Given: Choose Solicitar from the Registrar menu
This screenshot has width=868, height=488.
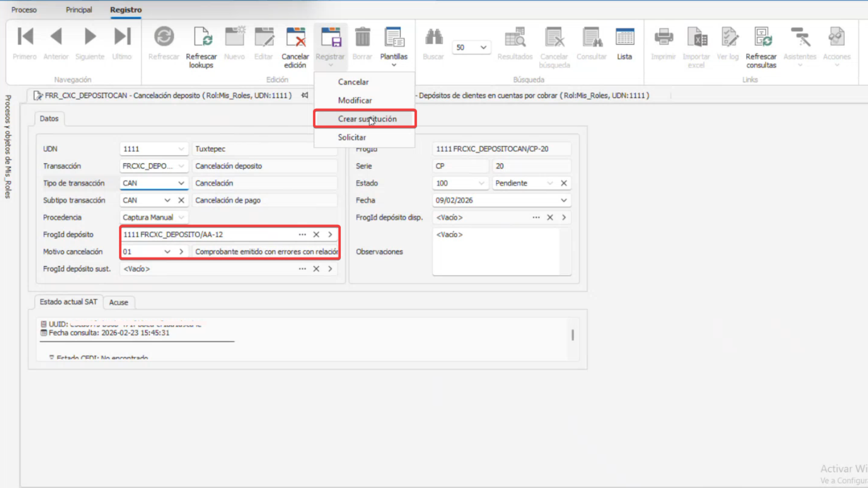Looking at the screenshot, I should tap(352, 137).
